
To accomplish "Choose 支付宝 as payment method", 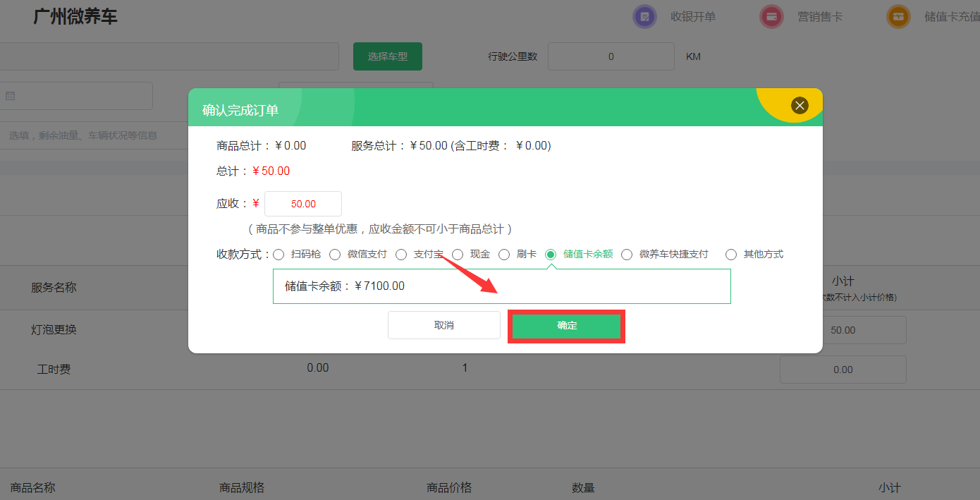I will (401, 255).
